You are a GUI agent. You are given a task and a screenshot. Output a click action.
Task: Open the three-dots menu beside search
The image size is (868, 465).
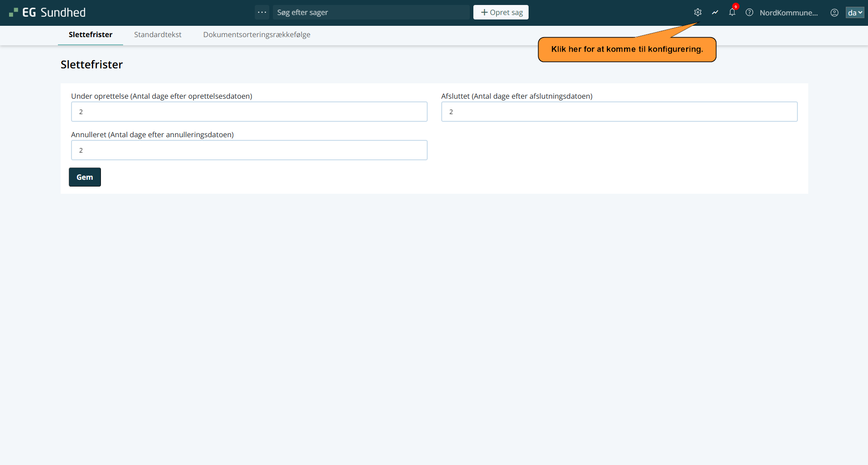[x=262, y=12]
